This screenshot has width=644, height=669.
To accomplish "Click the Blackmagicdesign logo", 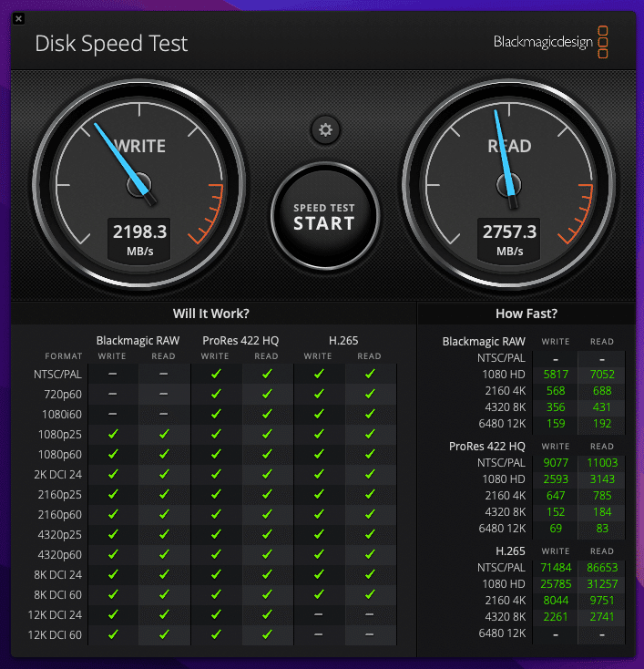I will click(550, 42).
